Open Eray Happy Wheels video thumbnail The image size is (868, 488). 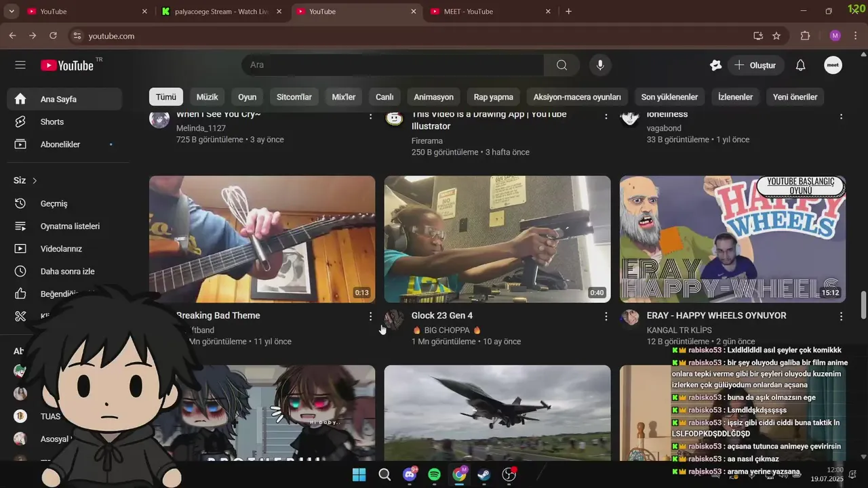pyautogui.click(x=732, y=239)
